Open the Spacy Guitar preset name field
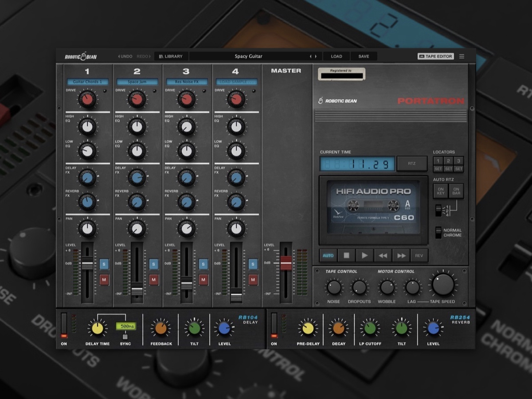This screenshot has height=399, width=532. point(248,56)
